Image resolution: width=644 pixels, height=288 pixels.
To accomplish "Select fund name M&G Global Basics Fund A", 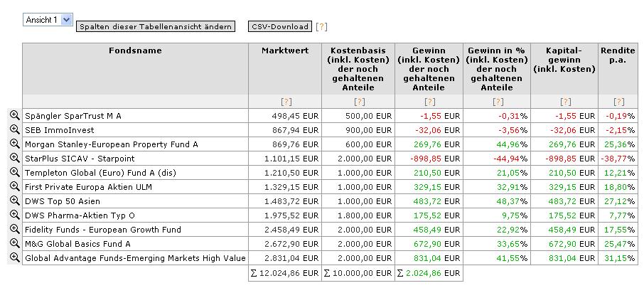I will tap(77, 244).
